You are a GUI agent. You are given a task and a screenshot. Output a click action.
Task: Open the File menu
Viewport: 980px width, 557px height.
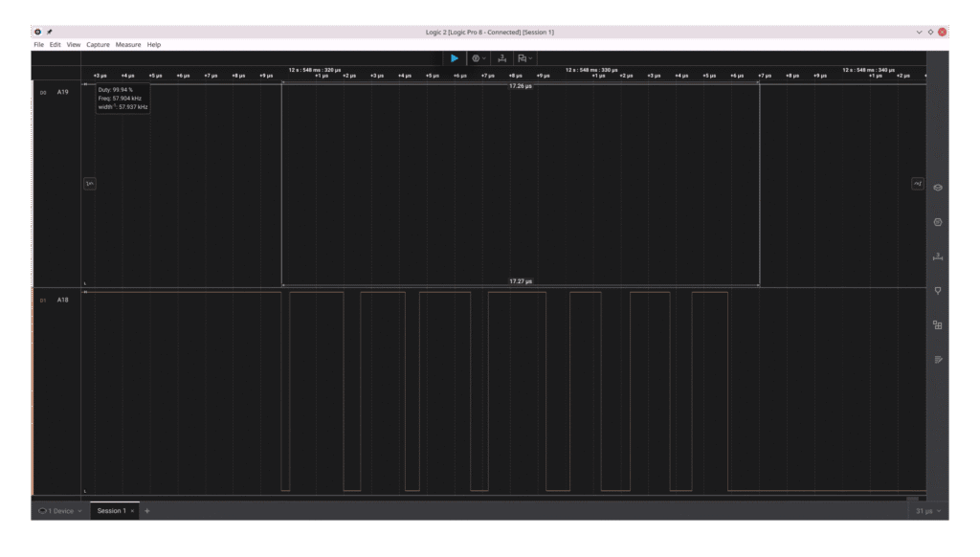(38, 45)
